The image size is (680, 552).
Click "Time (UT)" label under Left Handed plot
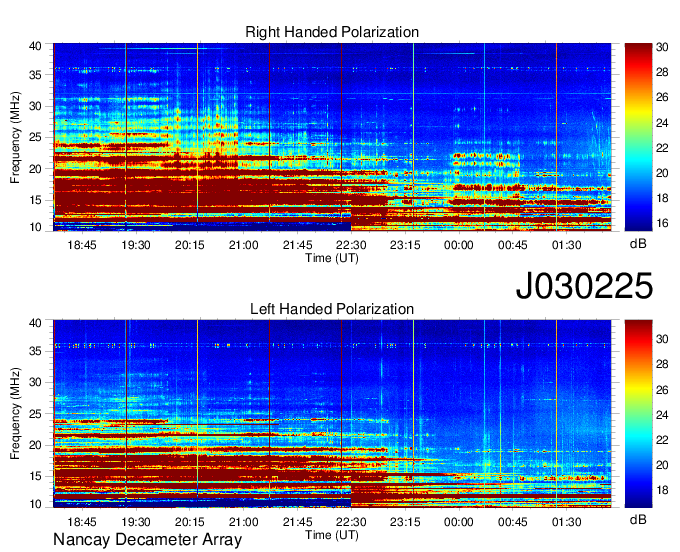click(x=332, y=535)
